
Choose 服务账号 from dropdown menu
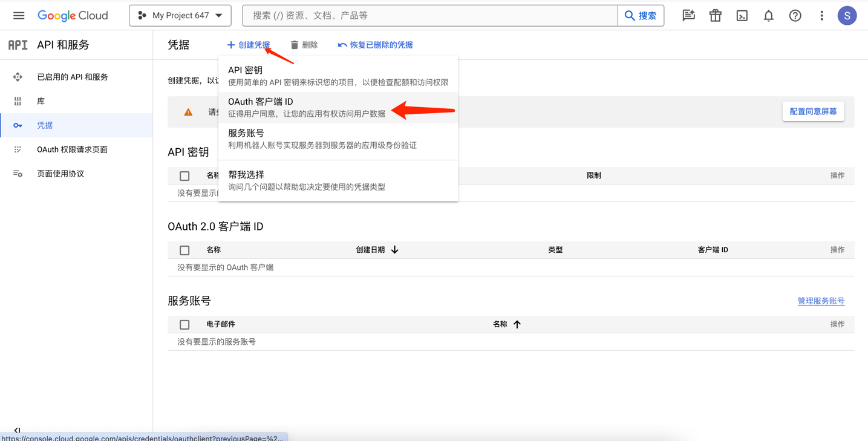(x=338, y=139)
